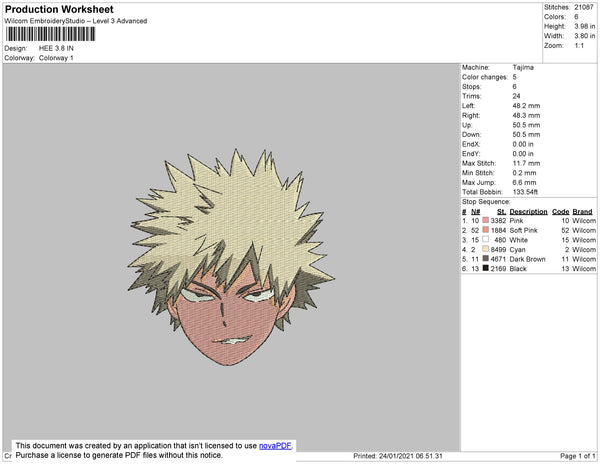This screenshot has width=600, height=464.
Task: Click the 'Code' column header
Action: coord(561,212)
